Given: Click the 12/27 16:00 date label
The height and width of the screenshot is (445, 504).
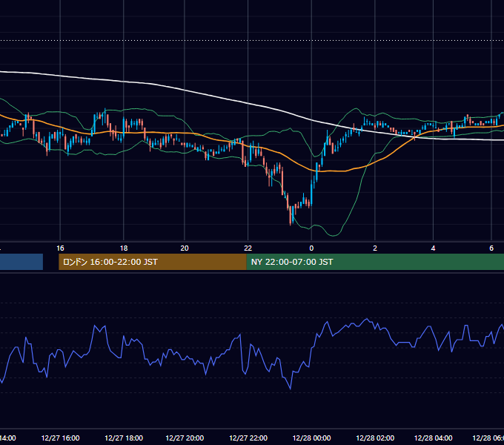Looking at the screenshot, I should (x=61, y=438).
